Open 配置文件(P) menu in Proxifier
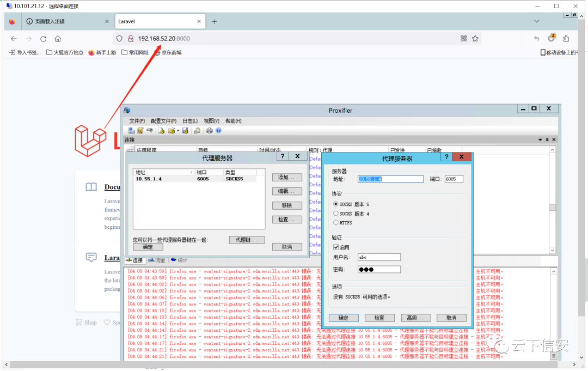The image size is (588, 371). point(163,121)
